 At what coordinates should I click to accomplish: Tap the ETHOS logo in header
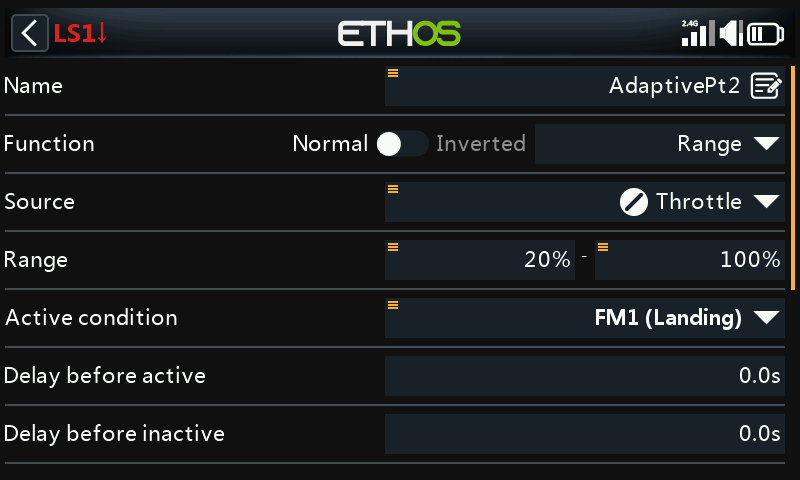click(399, 34)
